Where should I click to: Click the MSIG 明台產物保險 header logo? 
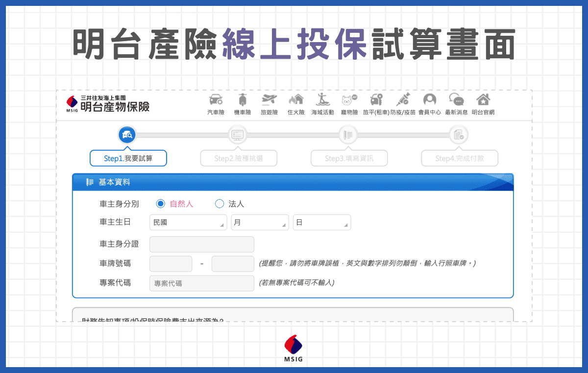108,104
